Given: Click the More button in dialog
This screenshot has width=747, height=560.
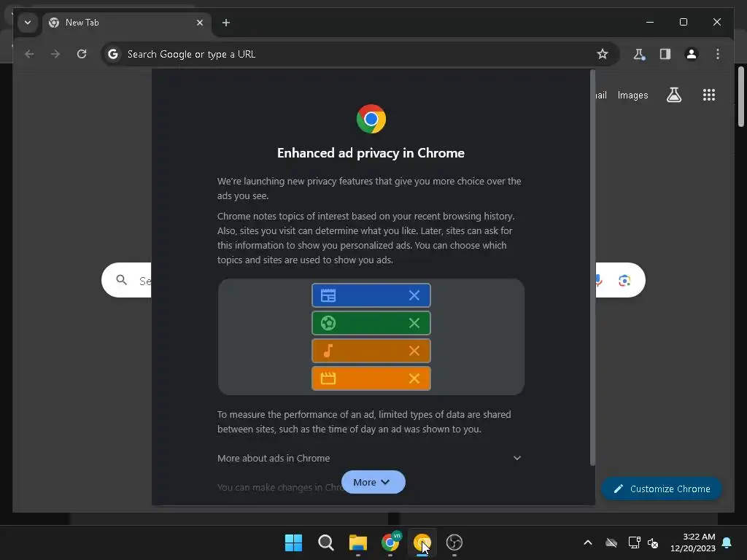Looking at the screenshot, I should tap(373, 483).
